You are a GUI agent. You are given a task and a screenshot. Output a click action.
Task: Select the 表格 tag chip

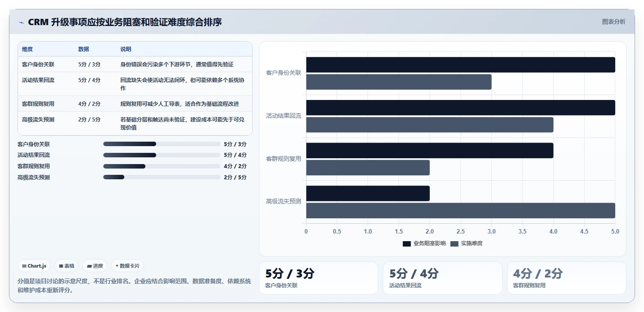coord(66,266)
